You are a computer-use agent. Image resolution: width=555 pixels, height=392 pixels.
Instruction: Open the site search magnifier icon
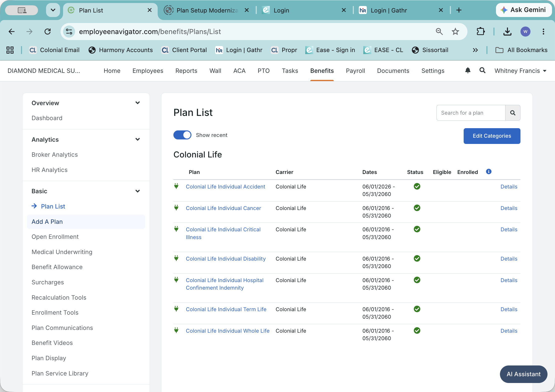pos(482,70)
